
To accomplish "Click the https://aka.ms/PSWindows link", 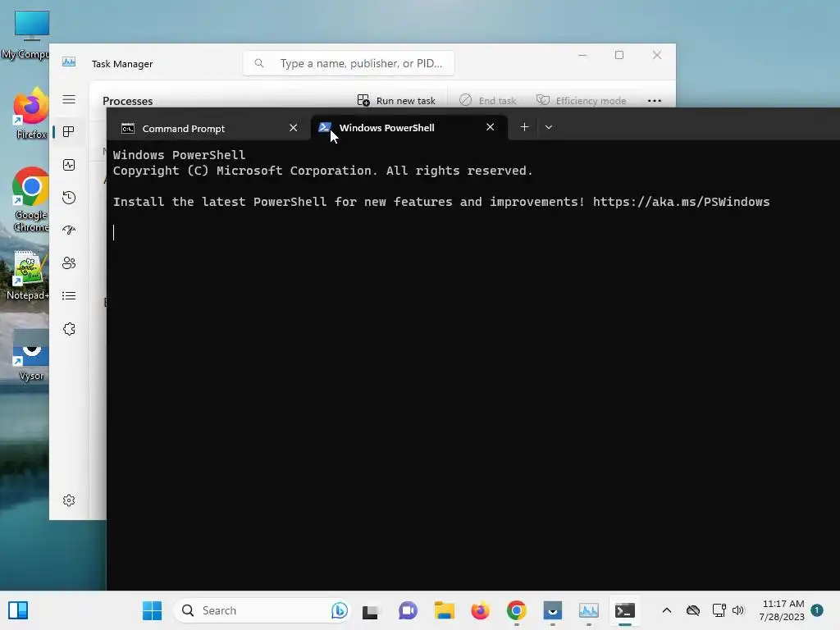I will click(x=681, y=202).
